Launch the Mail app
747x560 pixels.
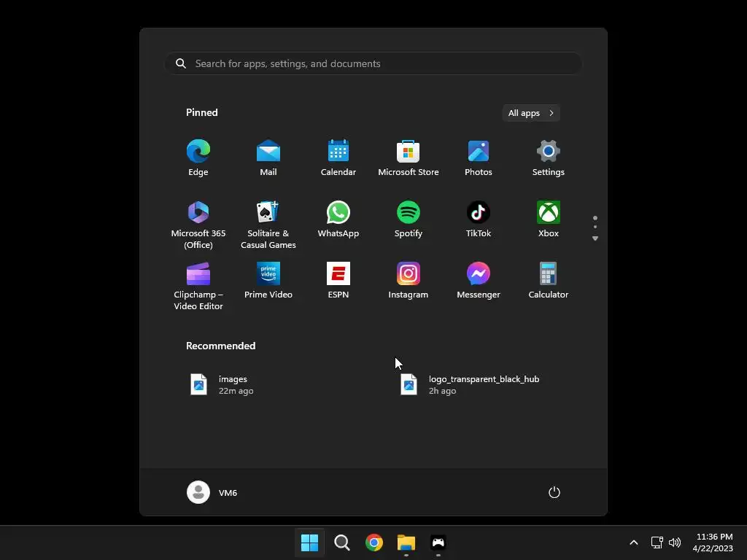coord(268,158)
